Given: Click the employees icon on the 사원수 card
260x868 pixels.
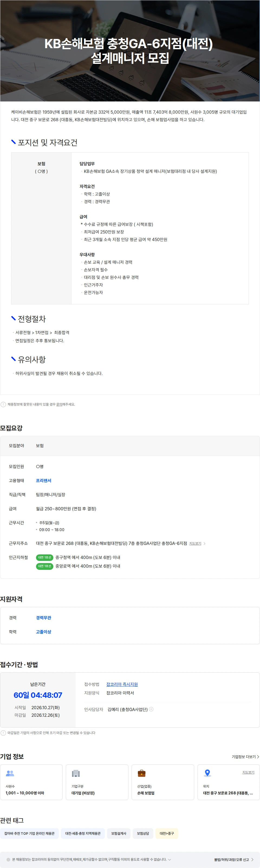Looking at the screenshot, I should 10,773.
